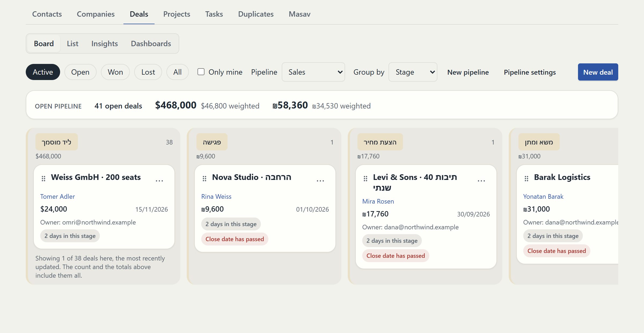Filter deals by Won status
Viewport: 644px width, 333px height.
pos(115,72)
